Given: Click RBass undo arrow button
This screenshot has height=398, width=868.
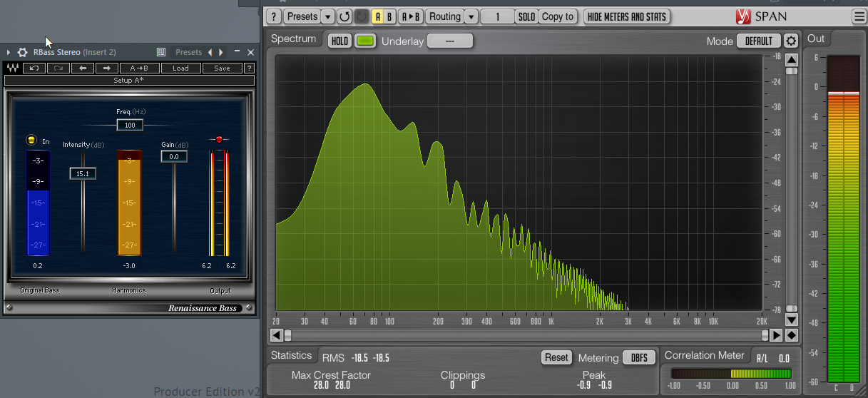Looking at the screenshot, I should (34, 68).
